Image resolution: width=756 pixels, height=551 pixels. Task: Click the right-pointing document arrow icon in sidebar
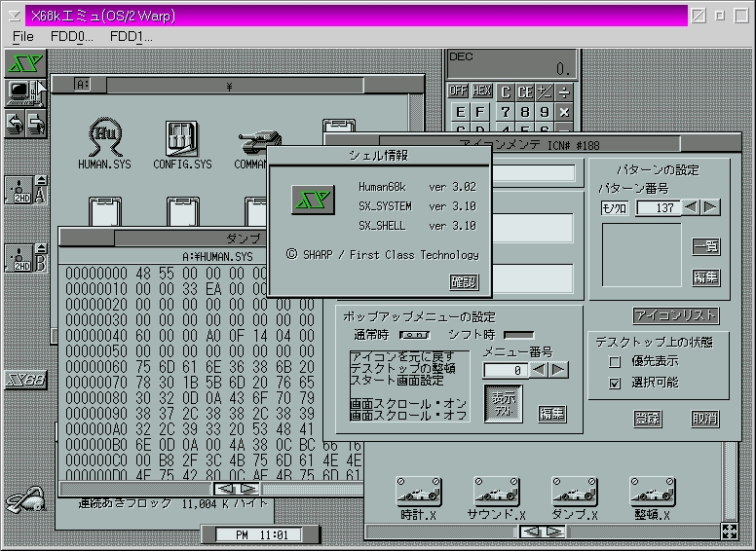36,124
